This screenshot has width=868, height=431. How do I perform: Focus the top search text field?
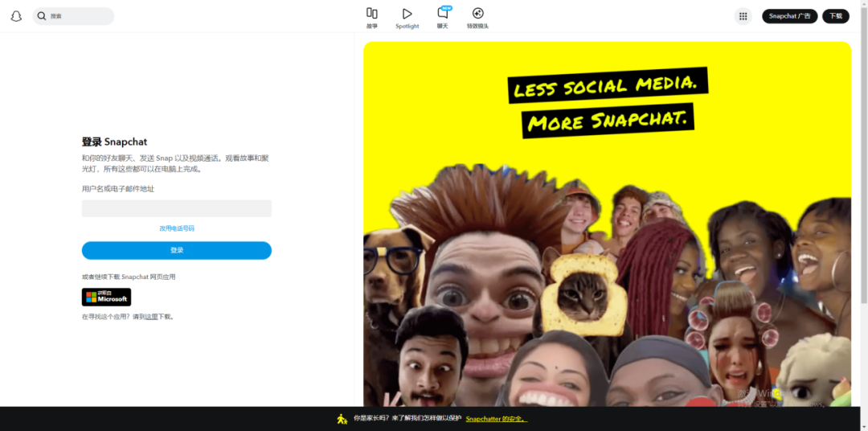[79, 16]
